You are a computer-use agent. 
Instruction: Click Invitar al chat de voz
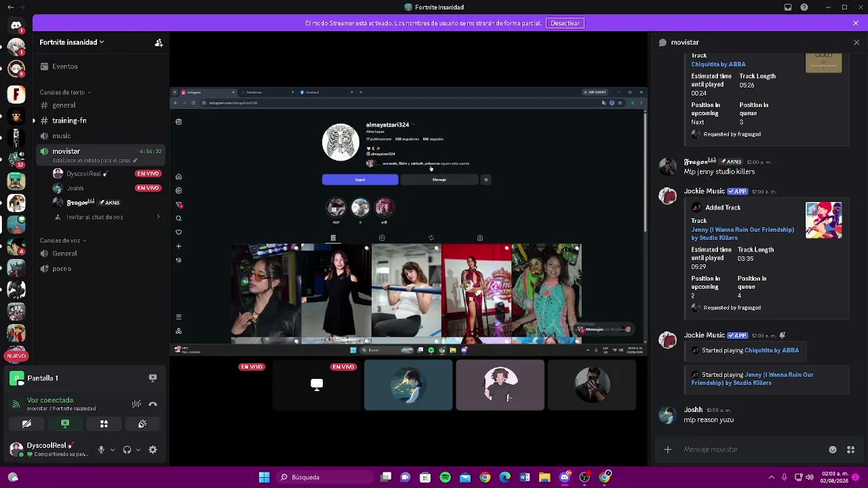(107, 217)
